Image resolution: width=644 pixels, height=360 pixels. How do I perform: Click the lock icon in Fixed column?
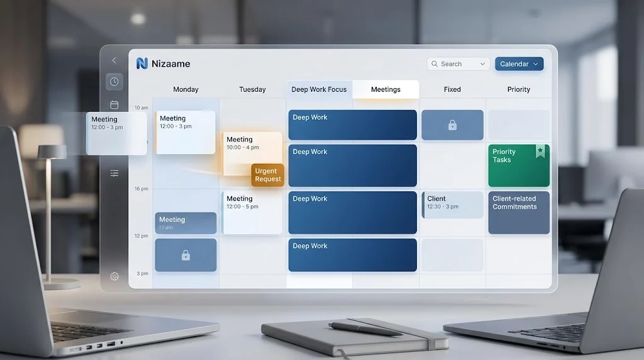pyautogui.click(x=452, y=125)
